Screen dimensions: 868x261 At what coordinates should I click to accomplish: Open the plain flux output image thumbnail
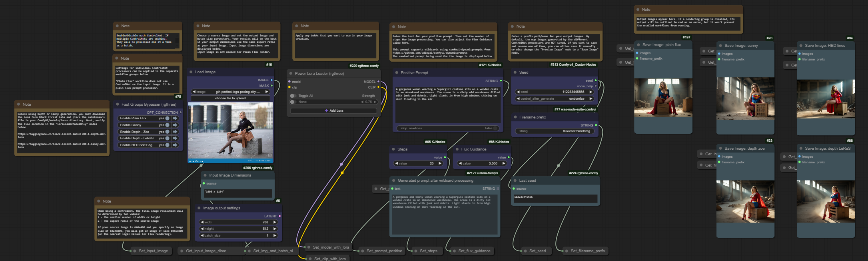(x=663, y=98)
